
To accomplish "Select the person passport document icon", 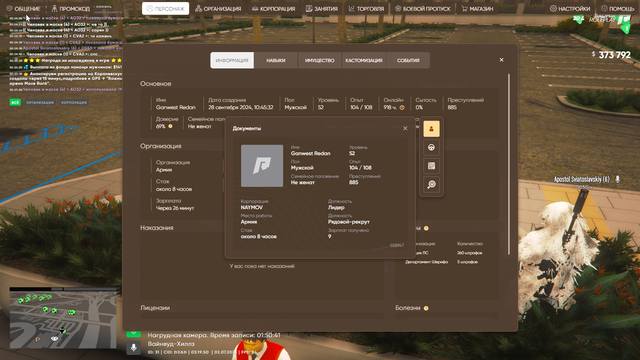I will [431, 129].
